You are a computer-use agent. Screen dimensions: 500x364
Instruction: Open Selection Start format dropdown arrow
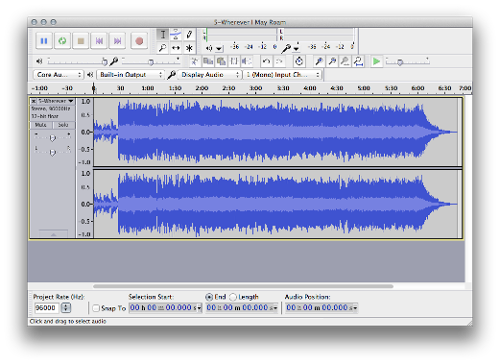[x=199, y=308]
